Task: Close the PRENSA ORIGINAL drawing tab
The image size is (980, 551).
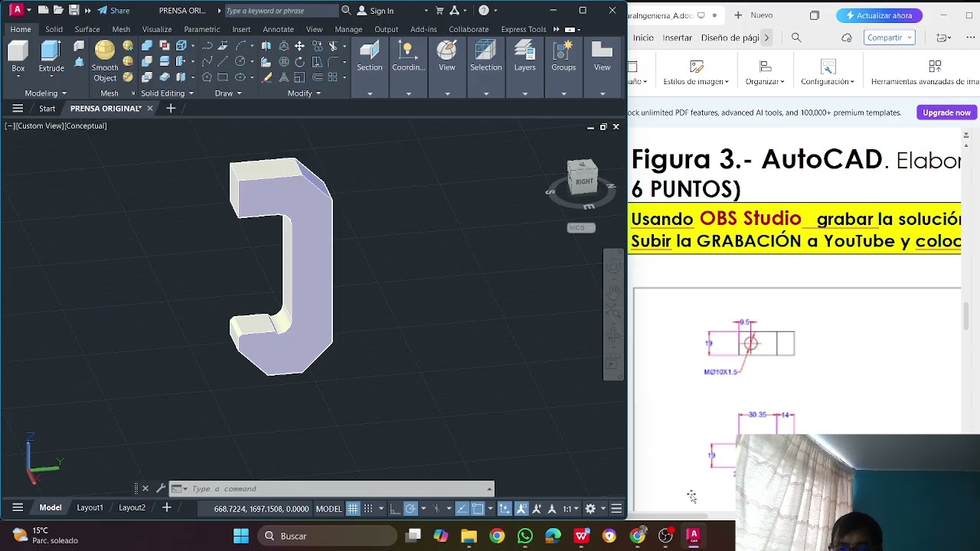Action: point(150,109)
